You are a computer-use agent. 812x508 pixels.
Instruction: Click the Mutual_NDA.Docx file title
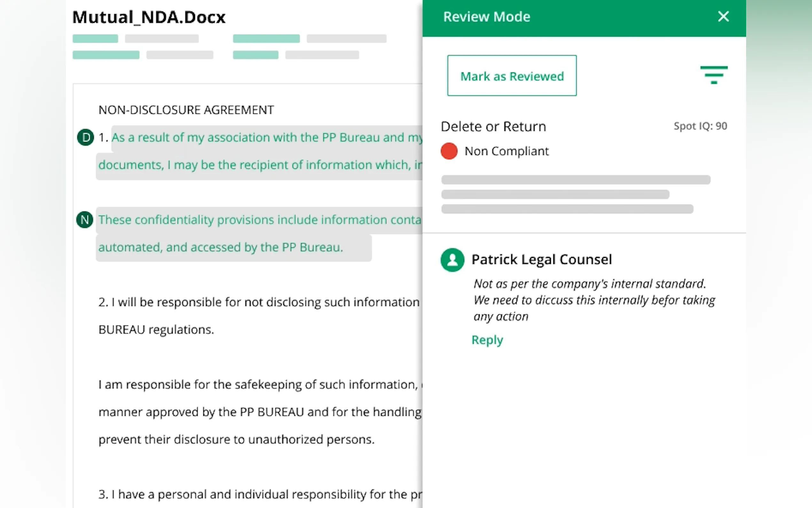tap(149, 17)
